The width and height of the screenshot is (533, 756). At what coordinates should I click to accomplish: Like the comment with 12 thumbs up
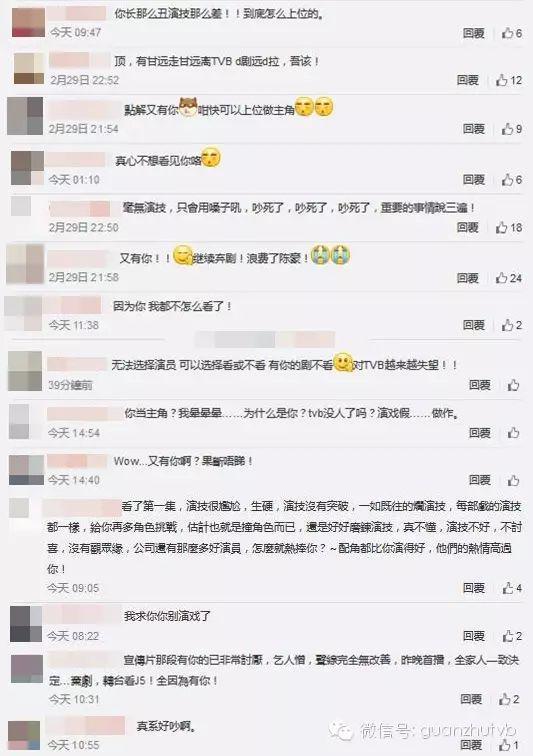tap(508, 80)
